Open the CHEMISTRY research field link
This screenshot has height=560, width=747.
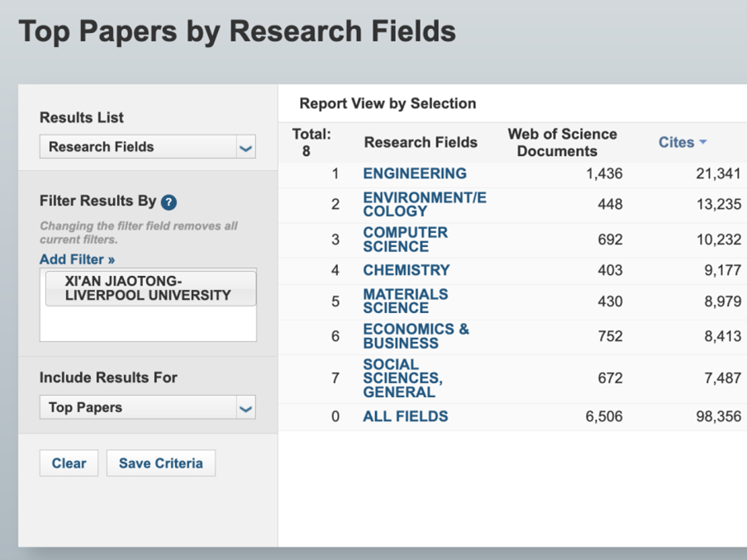(406, 270)
